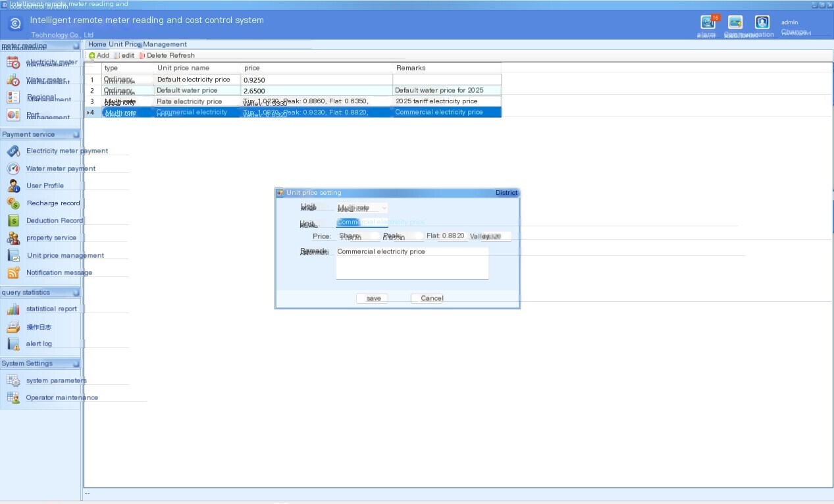The image size is (834, 504).
Task: Open the operation log printer icon
Action: 13,327
